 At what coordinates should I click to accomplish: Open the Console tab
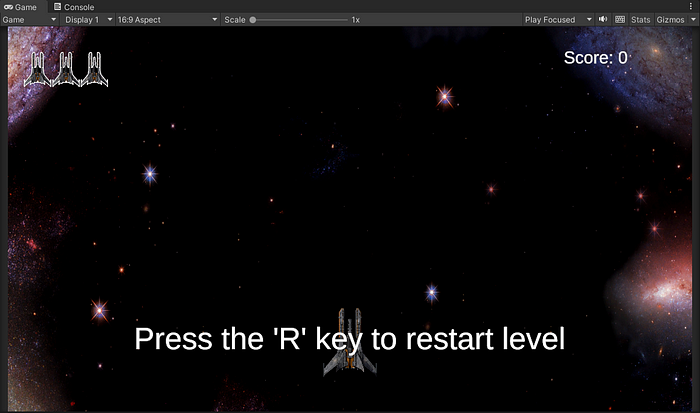[x=74, y=7]
